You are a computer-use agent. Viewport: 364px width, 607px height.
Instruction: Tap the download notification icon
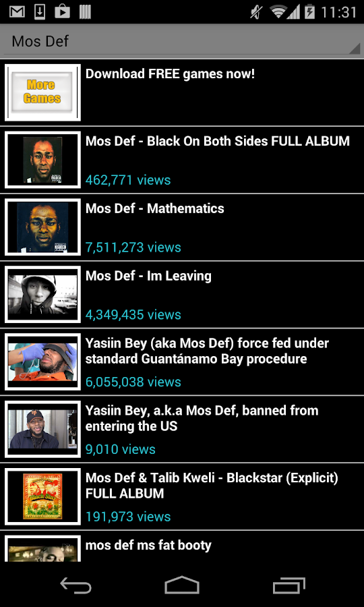coord(40,12)
